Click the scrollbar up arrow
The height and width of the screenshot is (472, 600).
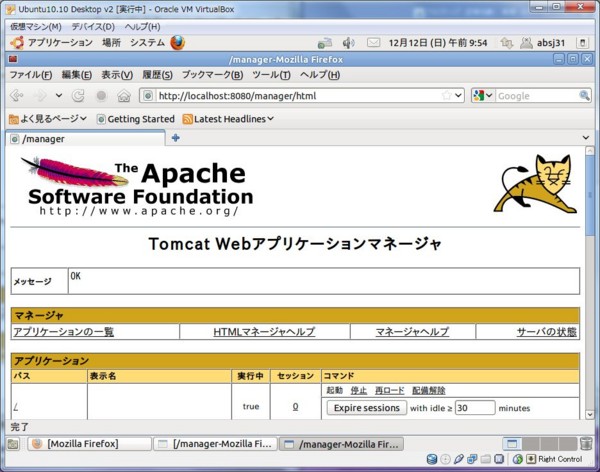coord(590,151)
